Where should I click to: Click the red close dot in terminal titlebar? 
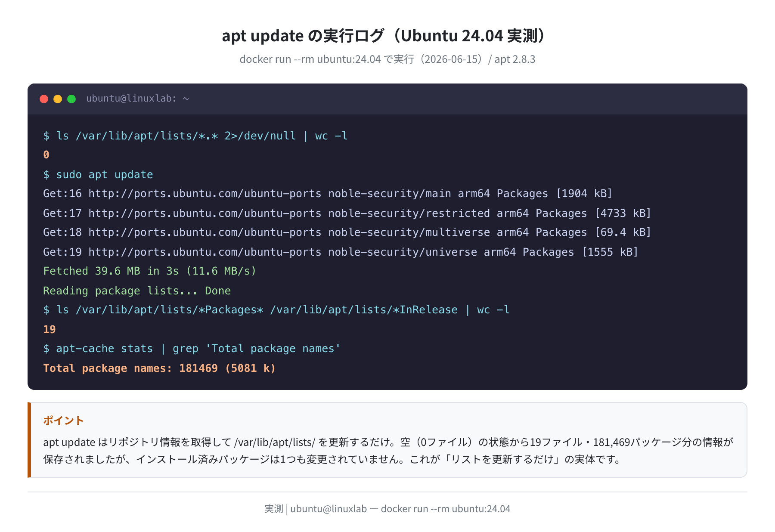tap(44, 99)
